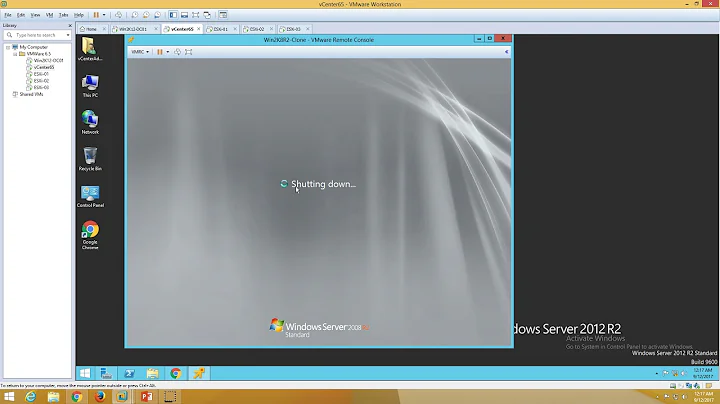Viewport: 720px width, 404px height.
Task: Click the Workstation full screen toolbar icon
Action: (x=196, y=15)
